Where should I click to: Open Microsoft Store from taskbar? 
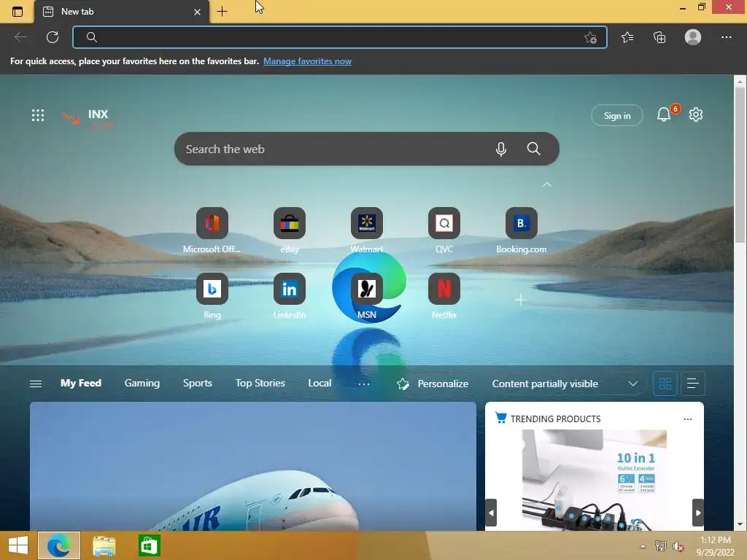[149, 545]
